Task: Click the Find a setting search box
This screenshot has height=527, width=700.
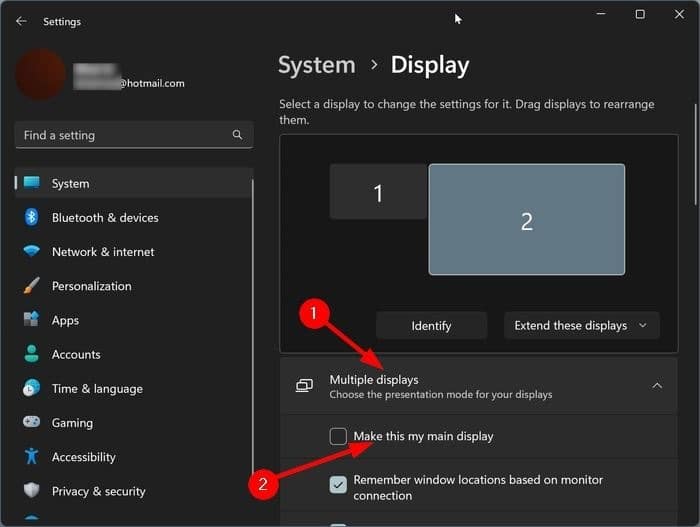Action: (x=134, y=135)
